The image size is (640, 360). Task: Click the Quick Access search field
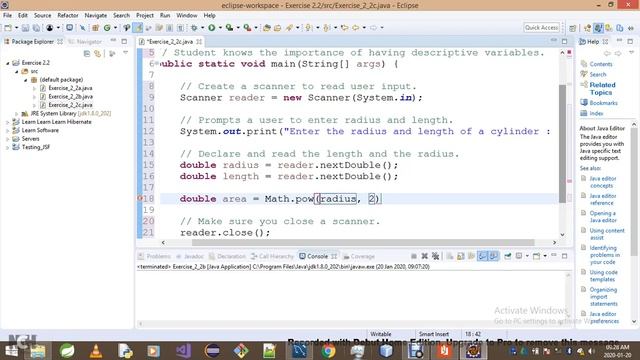[541, 27]
